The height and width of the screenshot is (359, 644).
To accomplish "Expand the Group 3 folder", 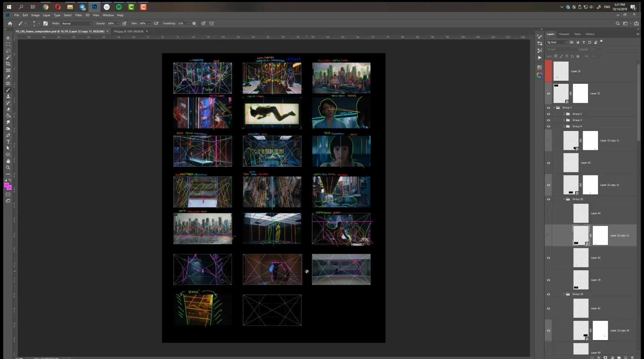I will point(564,120).
